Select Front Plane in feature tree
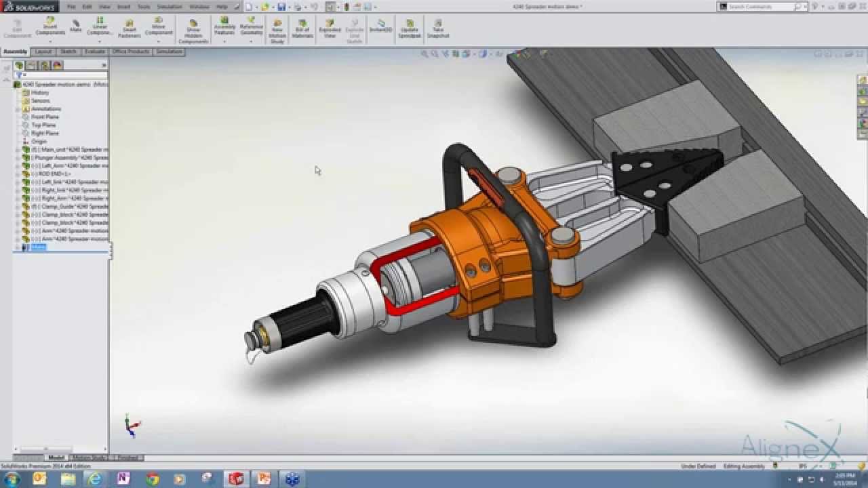 click(x=45, y=117)
